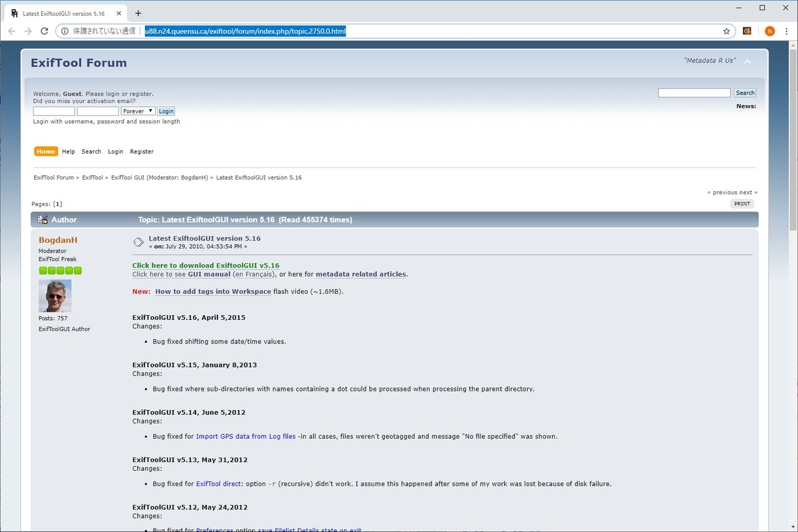Collapse the forum header arrow icon
The height and width of the screenshot is (532, 798).
747,62
